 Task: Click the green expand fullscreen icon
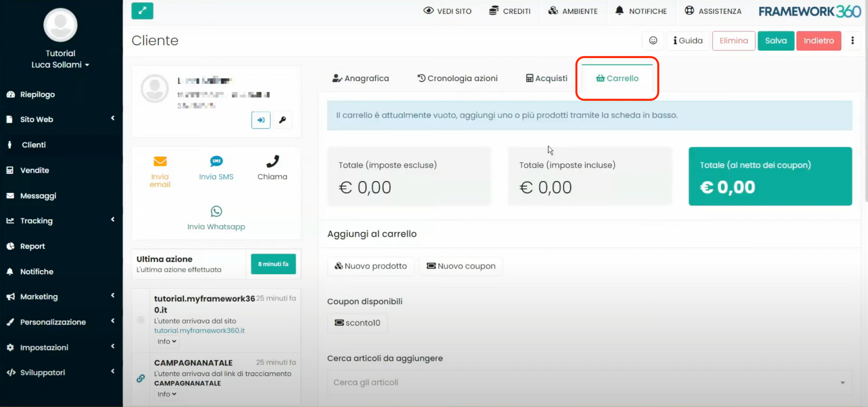[142, 11]
